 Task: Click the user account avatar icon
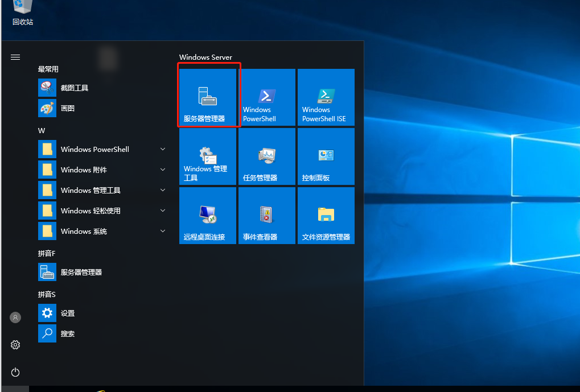click(x=15, y=317)
